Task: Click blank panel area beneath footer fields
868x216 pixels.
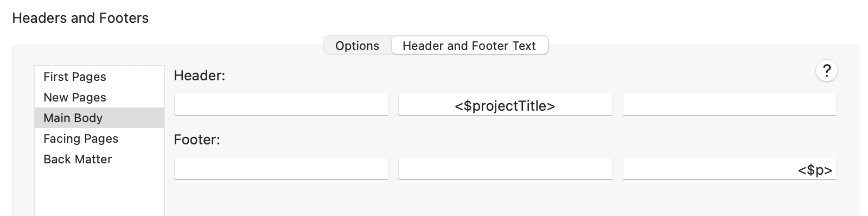Action: coord(505,198)
